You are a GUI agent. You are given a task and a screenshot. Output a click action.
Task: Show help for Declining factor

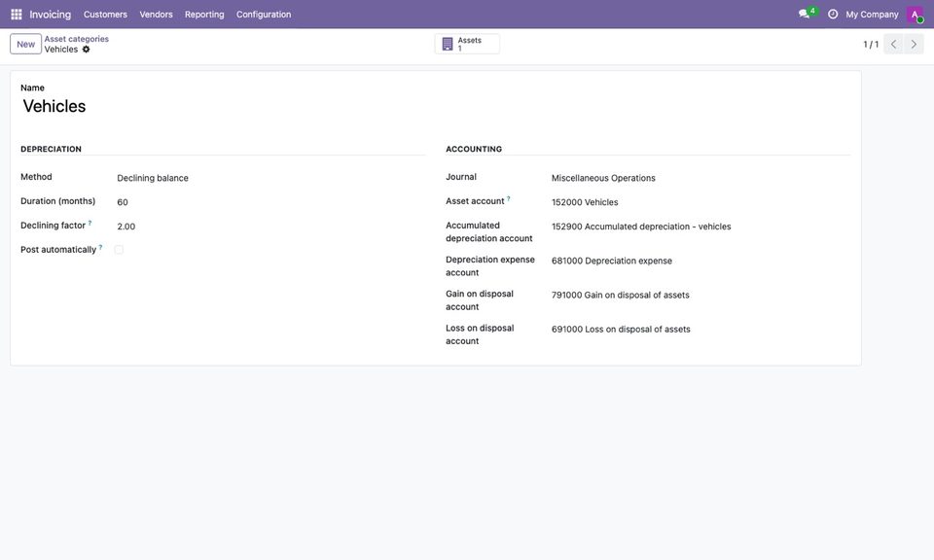click(x=90, y=224)
